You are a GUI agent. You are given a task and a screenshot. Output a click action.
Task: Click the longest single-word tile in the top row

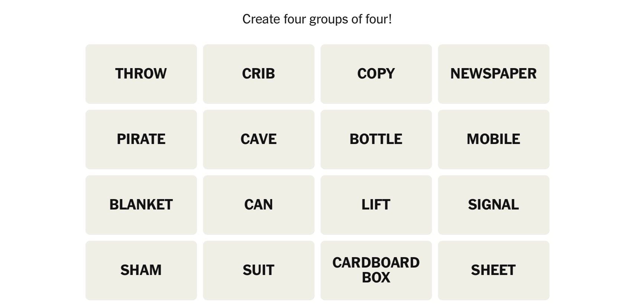pyautogui.click(x=493, y=74)
